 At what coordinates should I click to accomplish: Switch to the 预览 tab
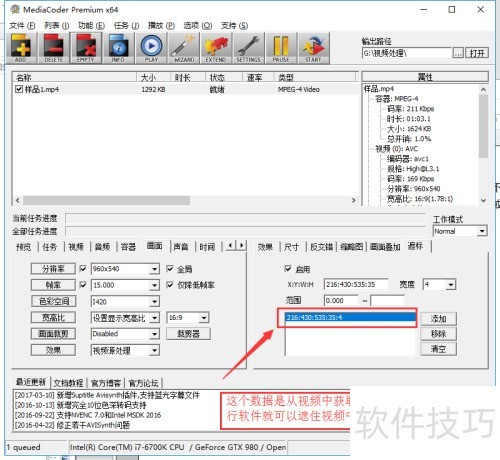(x=23, y=247)
